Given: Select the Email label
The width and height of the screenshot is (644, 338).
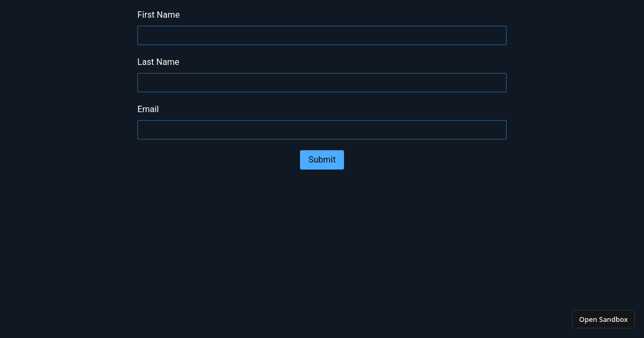Looking at the screenshot, I should tap(148, 109).
